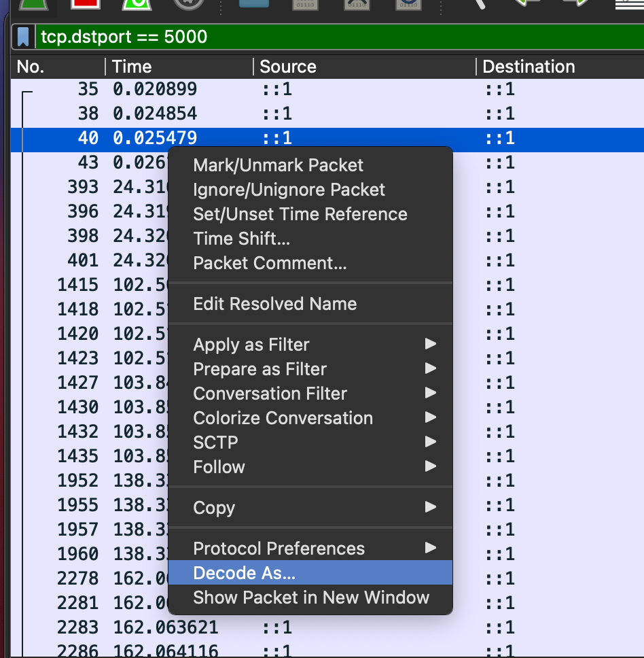This screenshot has width=644, height=658.
Task: Open capture options gear icon
Action: coord(189,5)
